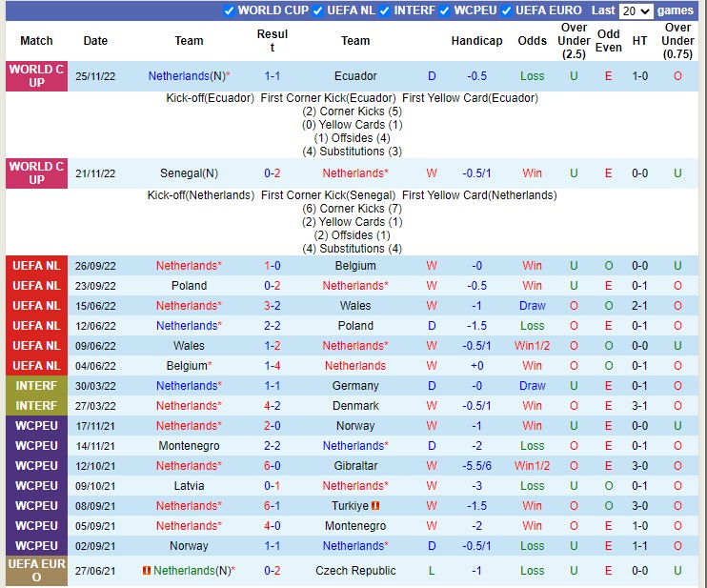Click Kick-off(Netherlands) text
This screenshot has height=588, width=707.
pos(201,195)
